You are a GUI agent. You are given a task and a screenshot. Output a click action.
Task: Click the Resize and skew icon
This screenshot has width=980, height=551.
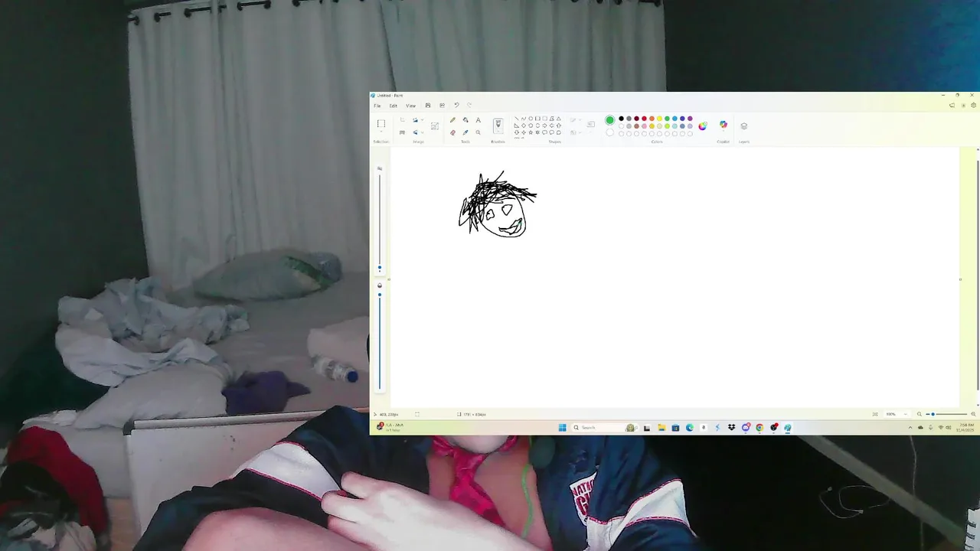tap(402, 132)
